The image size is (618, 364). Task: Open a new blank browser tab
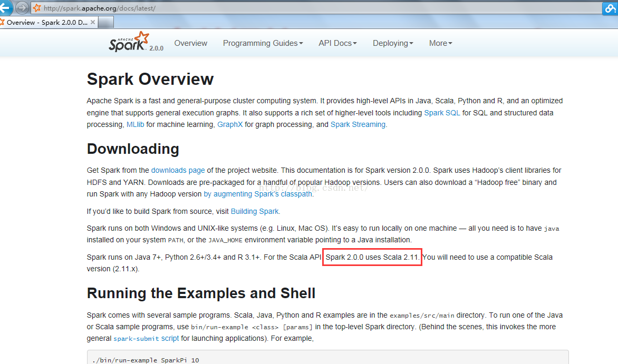(x=105, y=23)
